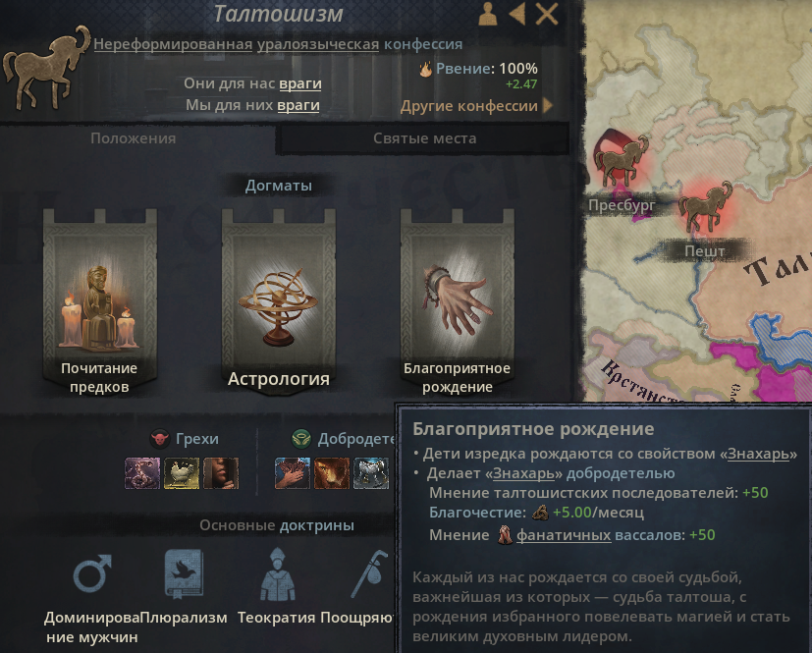The image size is (812, 653).
Task: Click the Теократия priest doctrine icon
Action: [x=278, y=574]
